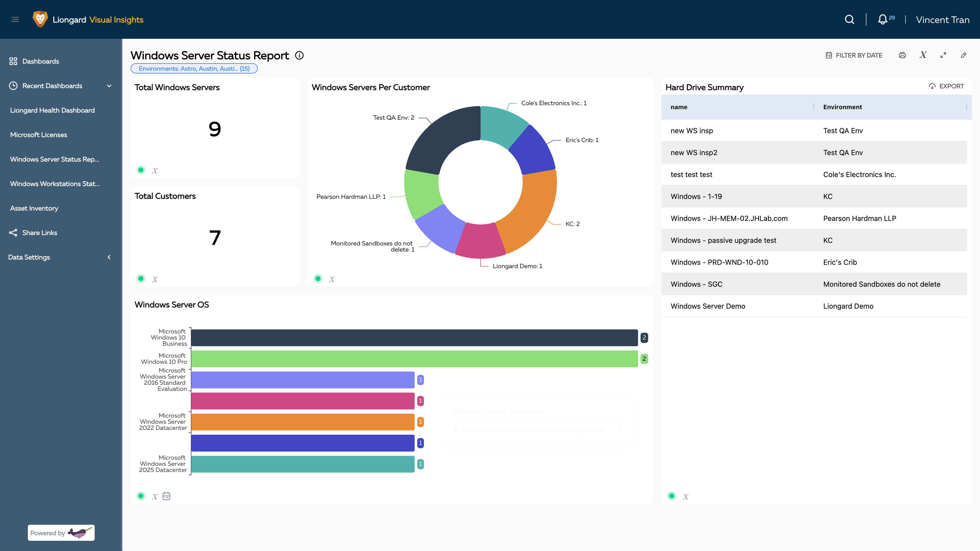Toggle green status dot on Hard Drive Summary
This screenshot has height=551, width=980.
coord(671,496)
